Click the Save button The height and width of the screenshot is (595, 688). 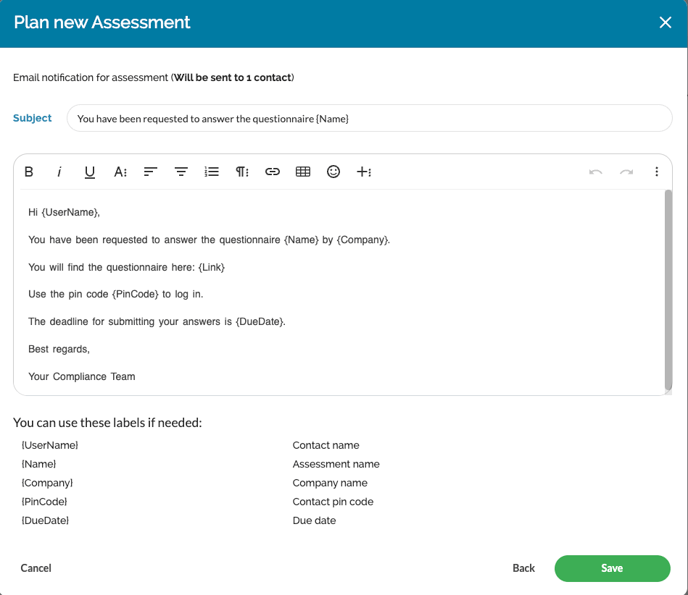[612, 568]
